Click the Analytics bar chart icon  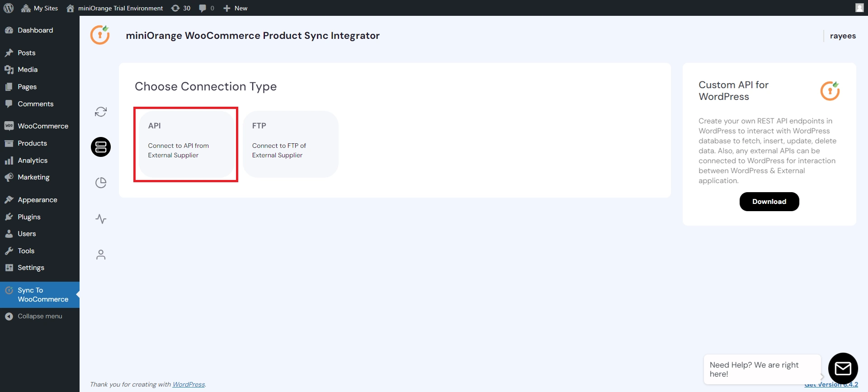point(9,161)
